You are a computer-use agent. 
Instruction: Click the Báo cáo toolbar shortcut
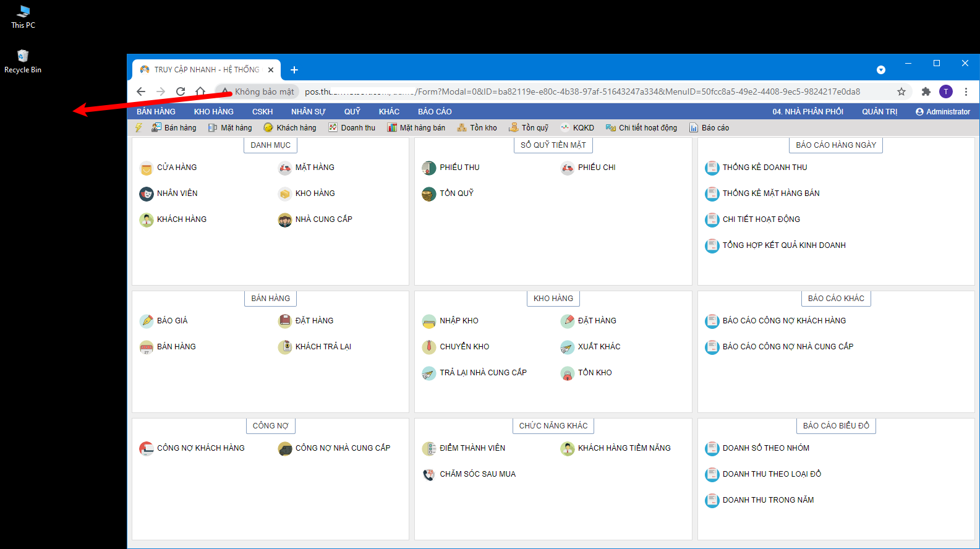click(709, 128)
